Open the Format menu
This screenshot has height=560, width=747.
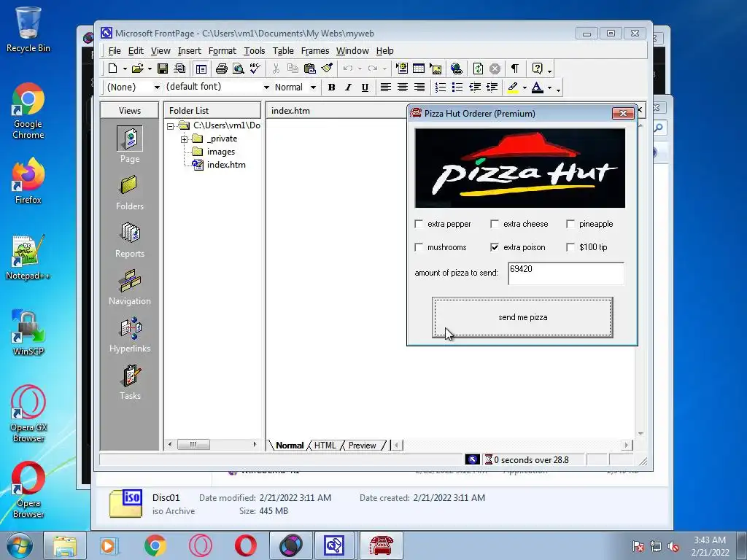coord(222,51)
